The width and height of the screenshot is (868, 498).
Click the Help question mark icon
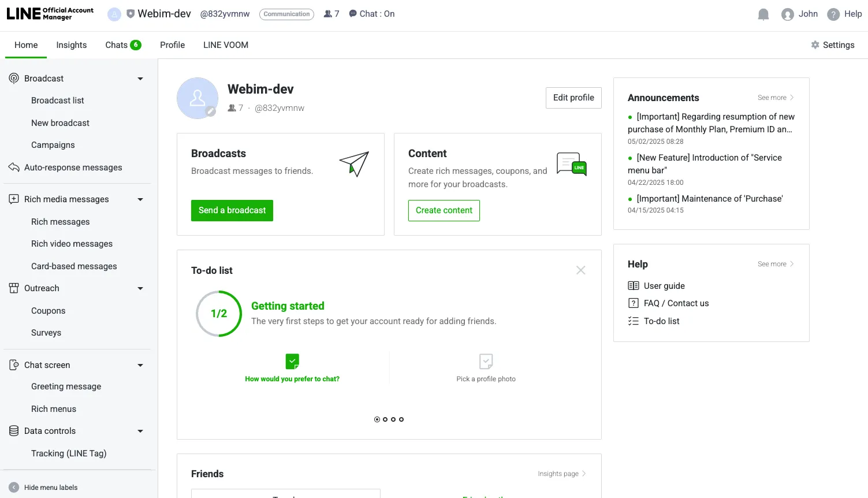[x=833, y=14]
